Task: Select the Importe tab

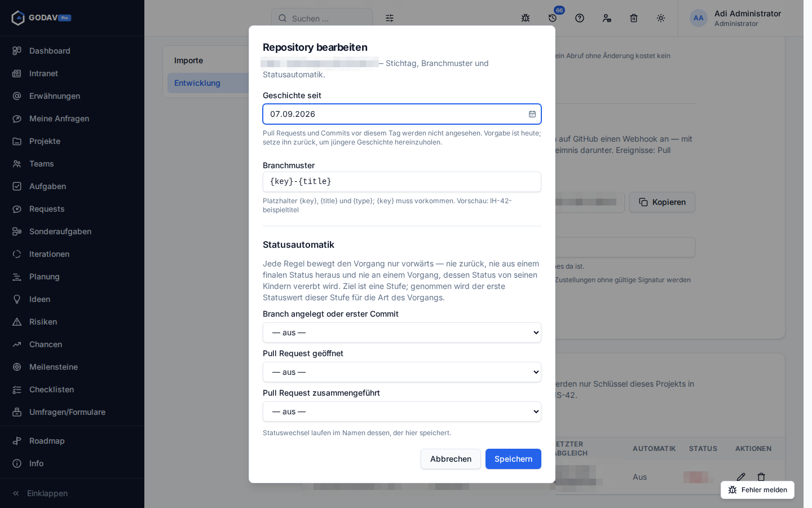Action: (208, 60)
